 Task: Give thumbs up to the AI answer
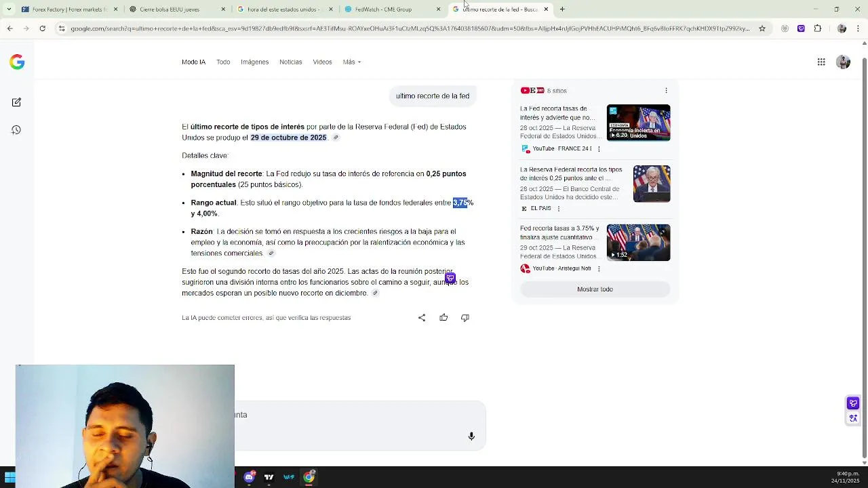pos(443,318)
